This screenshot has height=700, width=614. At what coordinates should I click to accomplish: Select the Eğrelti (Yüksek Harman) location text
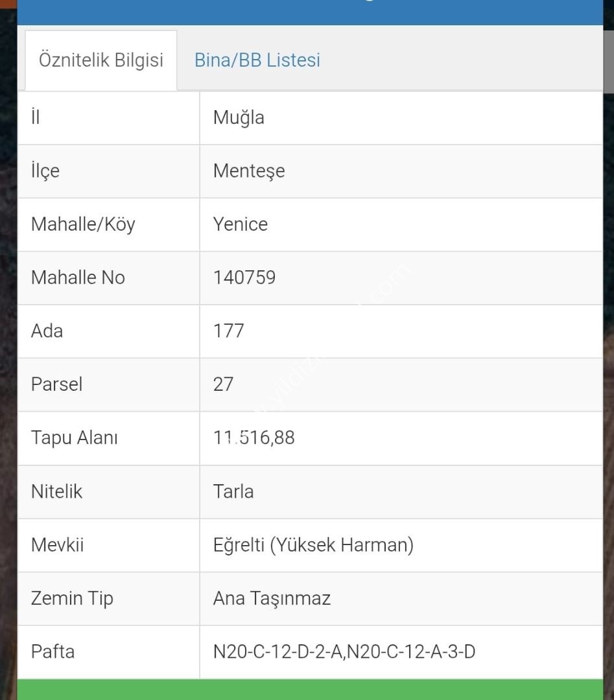pos(313,544)
